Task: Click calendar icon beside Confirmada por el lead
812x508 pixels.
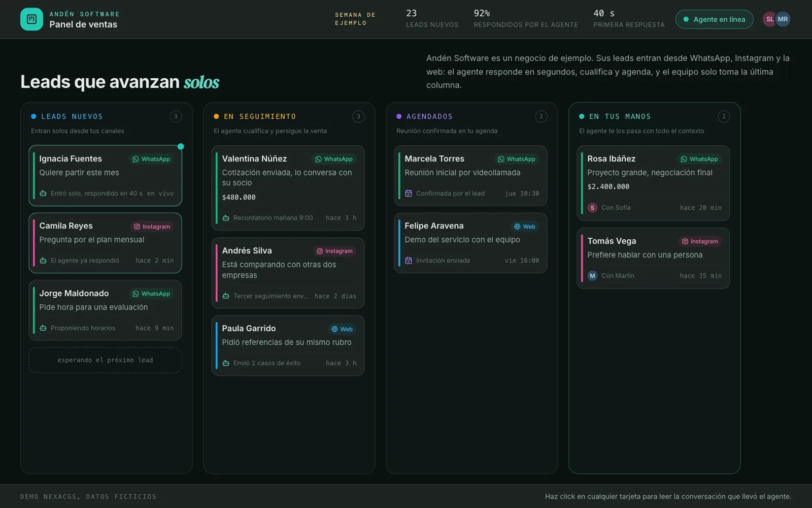Action: [409, 194]
